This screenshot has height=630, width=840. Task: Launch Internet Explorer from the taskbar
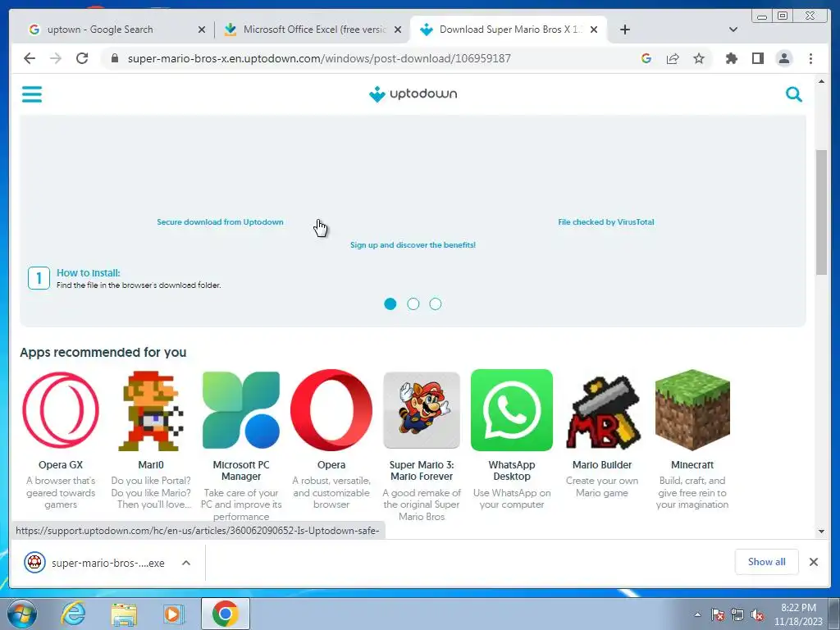point(73,614)
